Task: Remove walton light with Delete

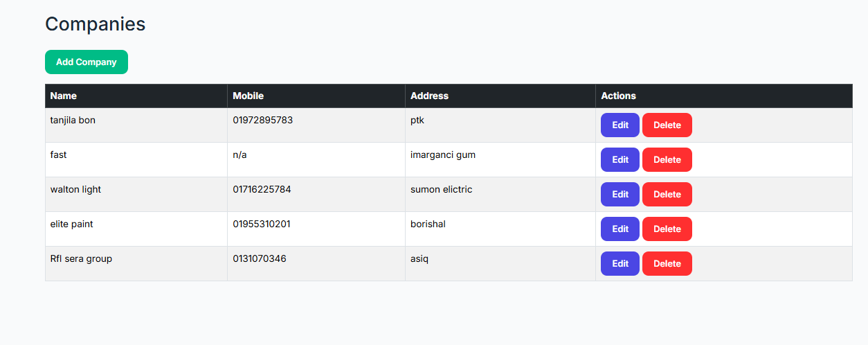Action: pos(667,195)
